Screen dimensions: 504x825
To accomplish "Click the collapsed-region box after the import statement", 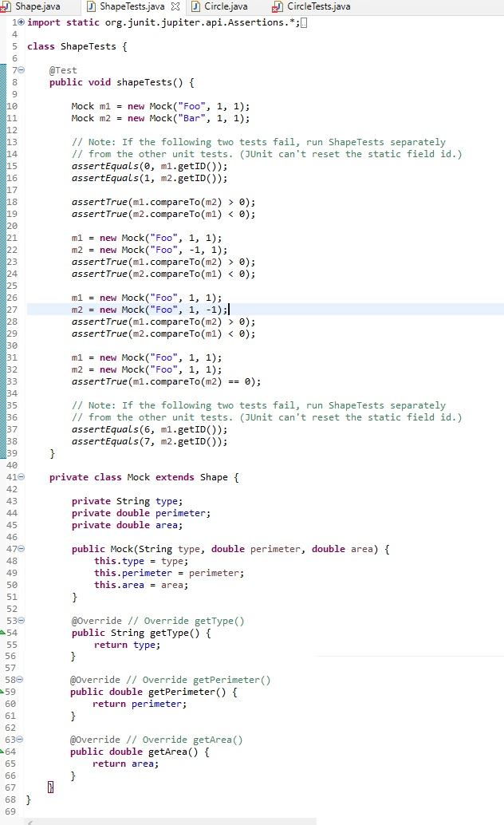I will click(x=304, y=22).
